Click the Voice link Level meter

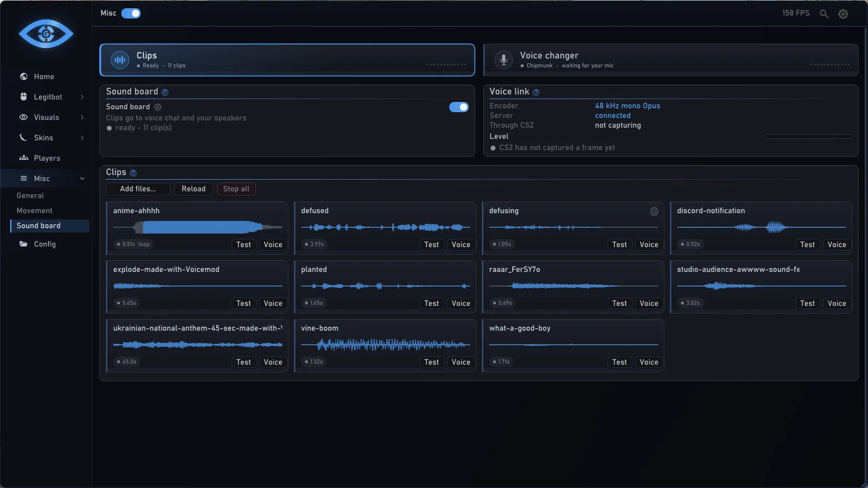[808, 136]
